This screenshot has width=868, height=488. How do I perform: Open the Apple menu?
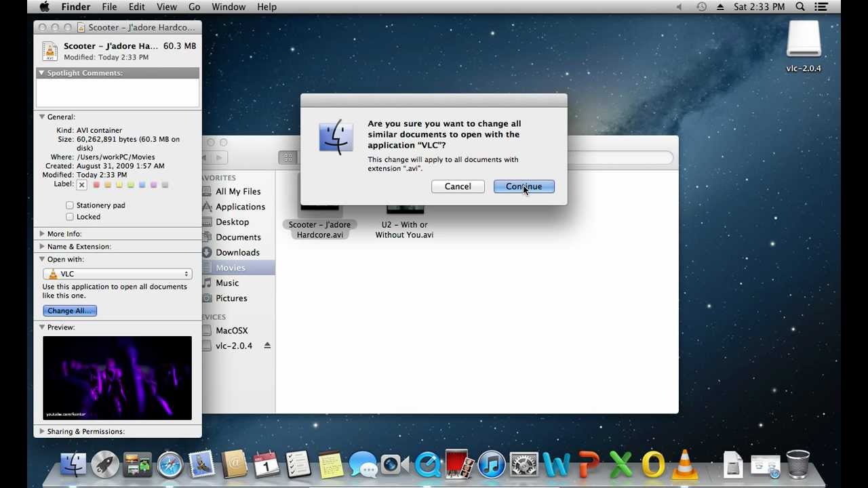point(45,7)
